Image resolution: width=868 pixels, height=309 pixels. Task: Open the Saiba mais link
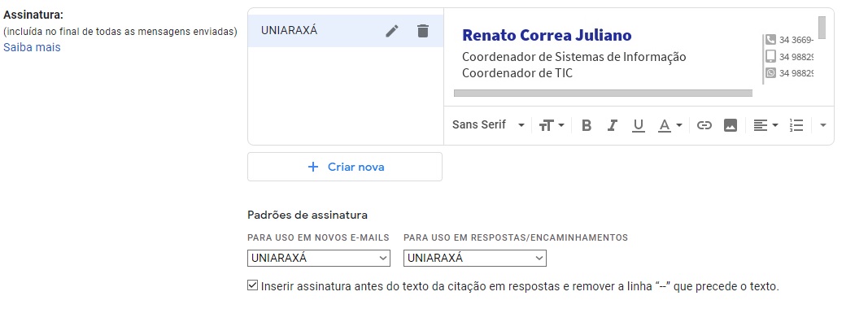tap(32, 48)
